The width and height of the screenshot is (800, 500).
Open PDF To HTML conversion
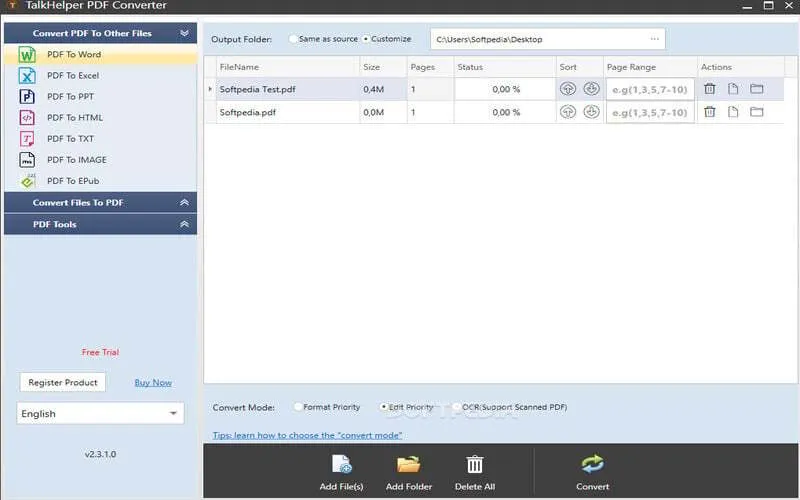point(100,118)
